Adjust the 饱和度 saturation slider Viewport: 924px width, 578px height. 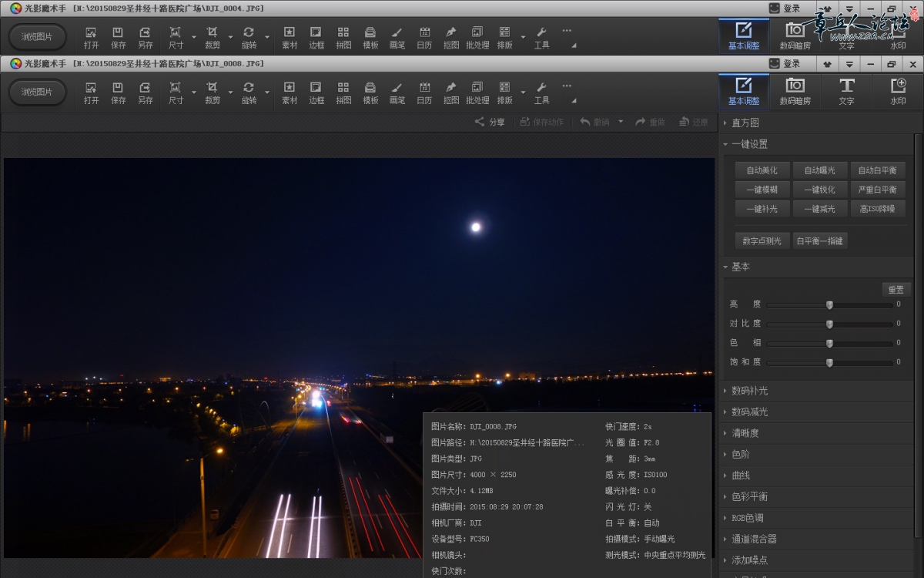829,362
